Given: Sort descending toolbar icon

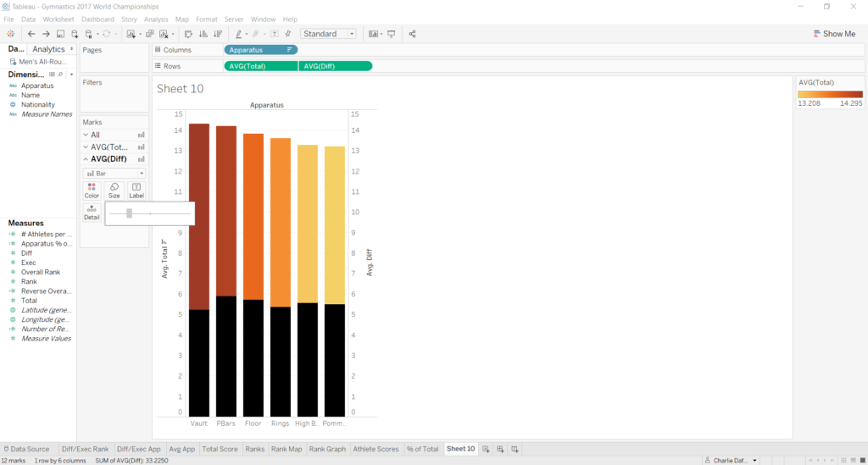Looking at the screenshot, I should pos(218,34).
